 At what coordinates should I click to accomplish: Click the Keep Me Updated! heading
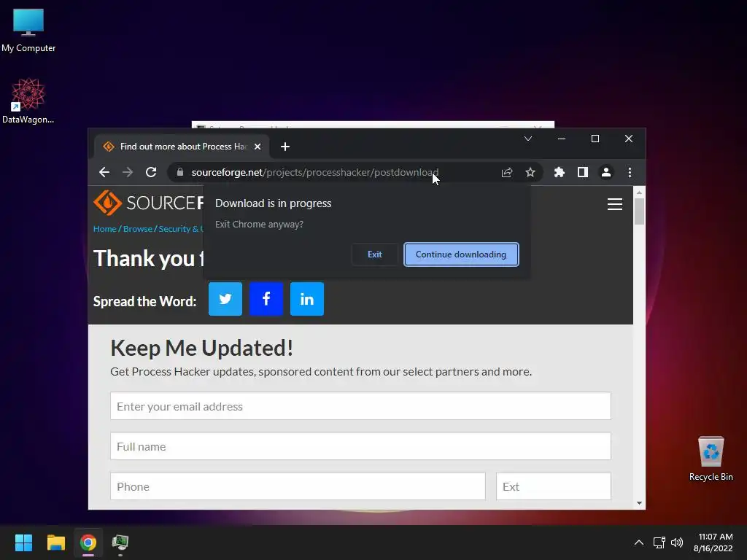[201, 348]
